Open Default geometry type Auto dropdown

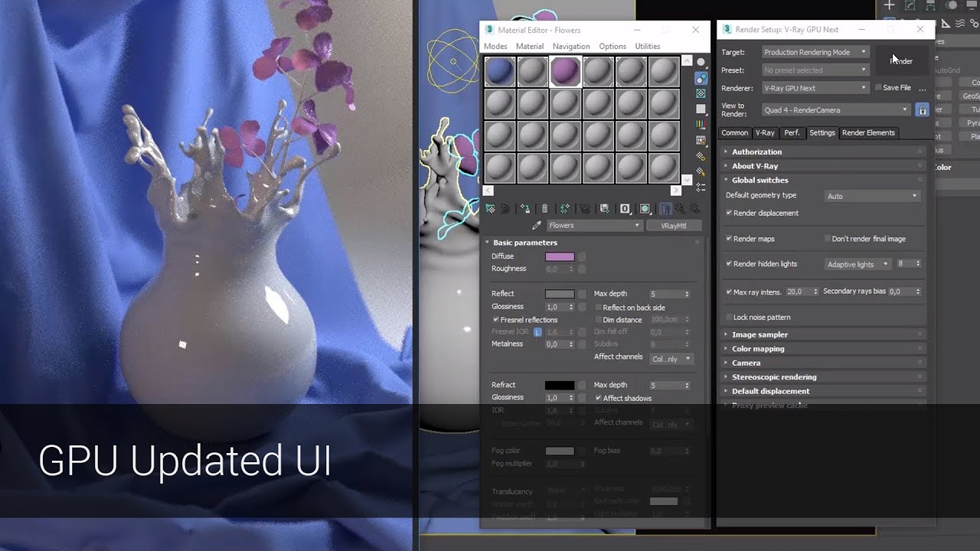click(872, 196)
